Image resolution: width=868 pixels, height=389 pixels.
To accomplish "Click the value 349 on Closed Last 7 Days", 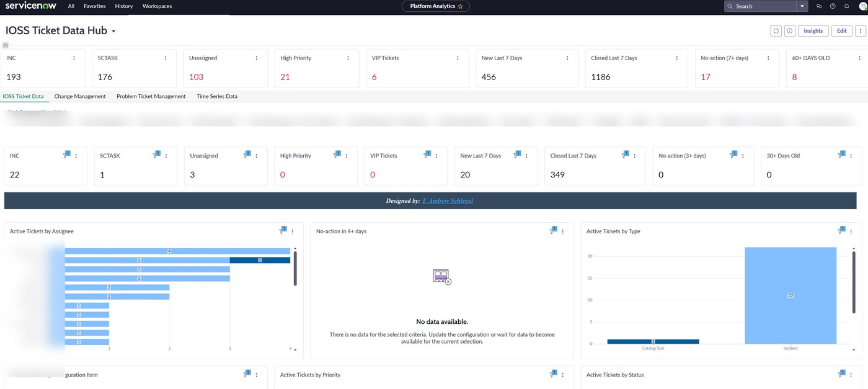I will [x=558, y=175].
